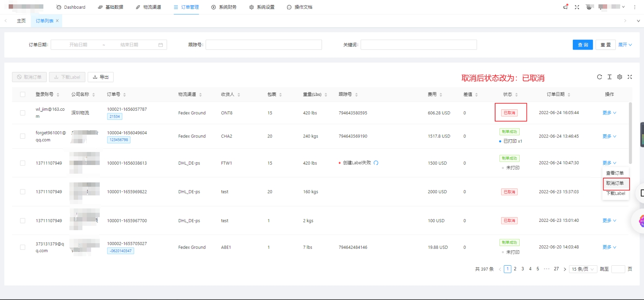This screenshot has width=644, height=300.
Task: Toggle fullscreen via top bar icon
Action: [x=577, y=7]
